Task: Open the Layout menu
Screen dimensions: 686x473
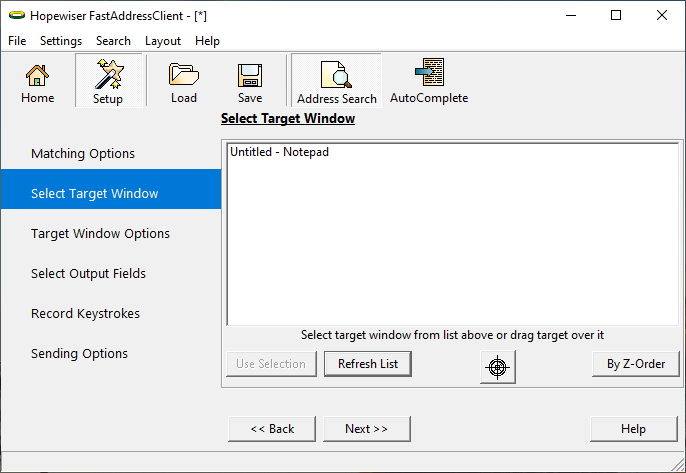Action: [163, 41]
